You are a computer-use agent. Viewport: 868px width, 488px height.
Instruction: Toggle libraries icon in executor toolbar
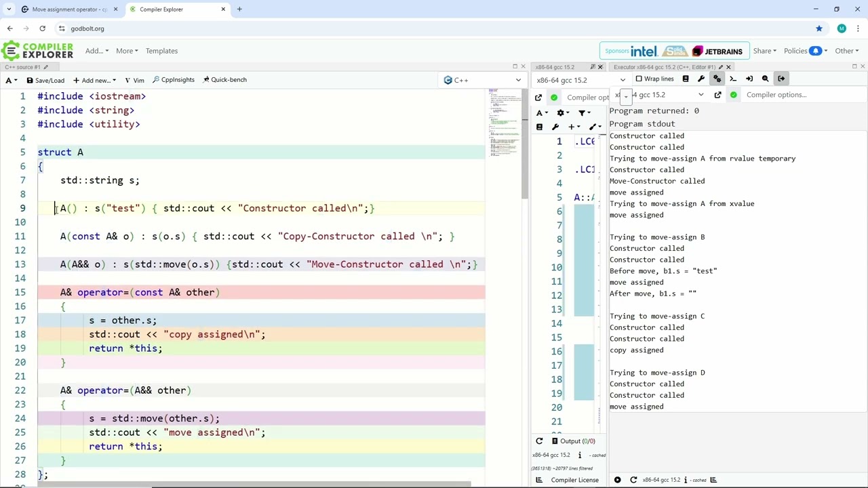pyautogui.click(x=686, y=79)
